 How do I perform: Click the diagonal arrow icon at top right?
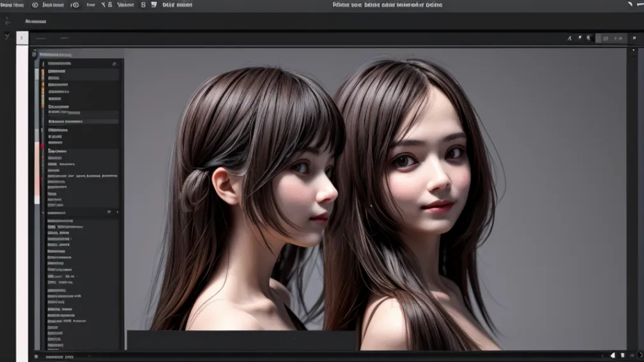[630, 4]
